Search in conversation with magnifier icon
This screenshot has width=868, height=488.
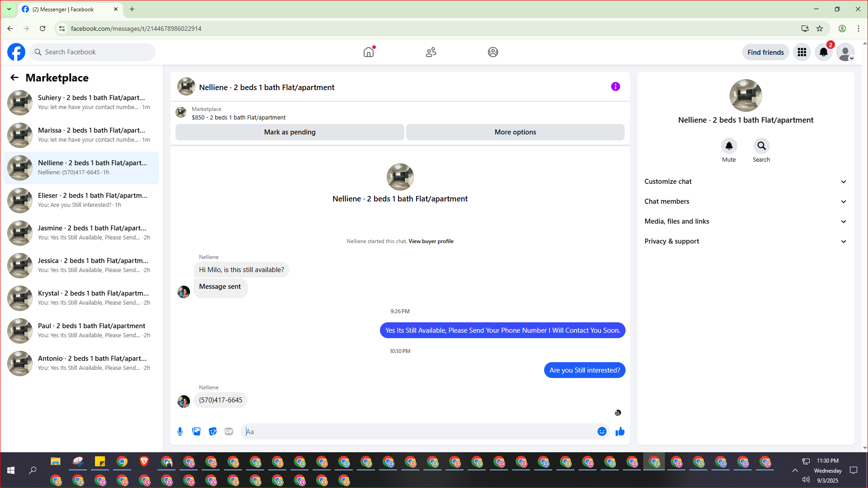pos(762,146)
